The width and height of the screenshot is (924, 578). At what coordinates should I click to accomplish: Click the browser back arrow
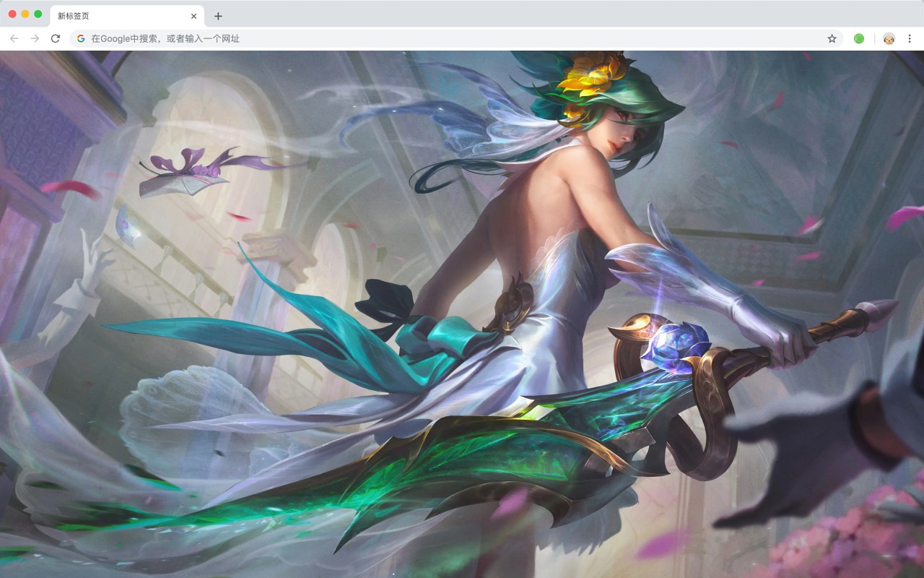14,38
